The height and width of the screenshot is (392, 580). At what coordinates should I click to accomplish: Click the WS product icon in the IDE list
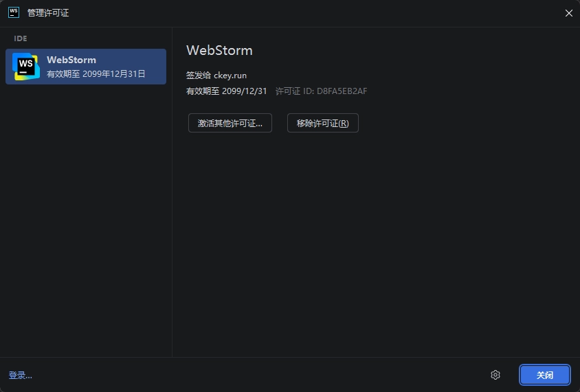[x=26, y=67]
